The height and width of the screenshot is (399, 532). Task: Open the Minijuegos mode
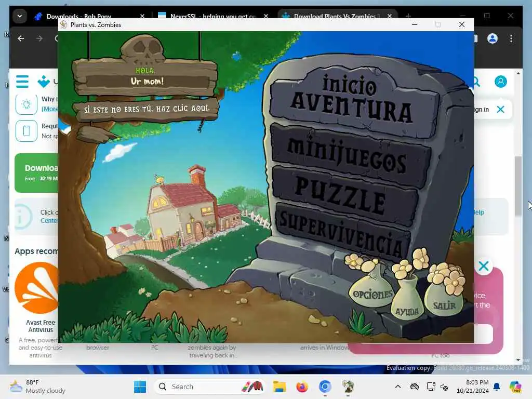[350, 156]
